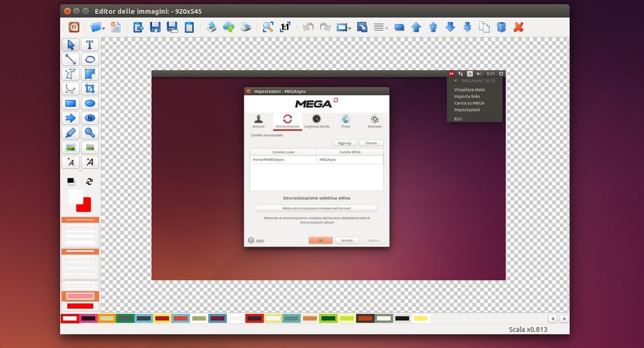The width and height of the screenshot is (644, 348).
Task: Open the alignment lines dropdown in the toolbar
Action: pos(386,28)
